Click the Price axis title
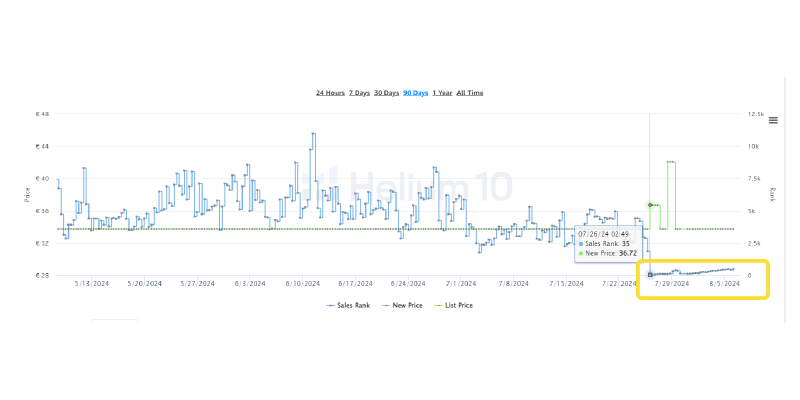 (x=28, y=194)
